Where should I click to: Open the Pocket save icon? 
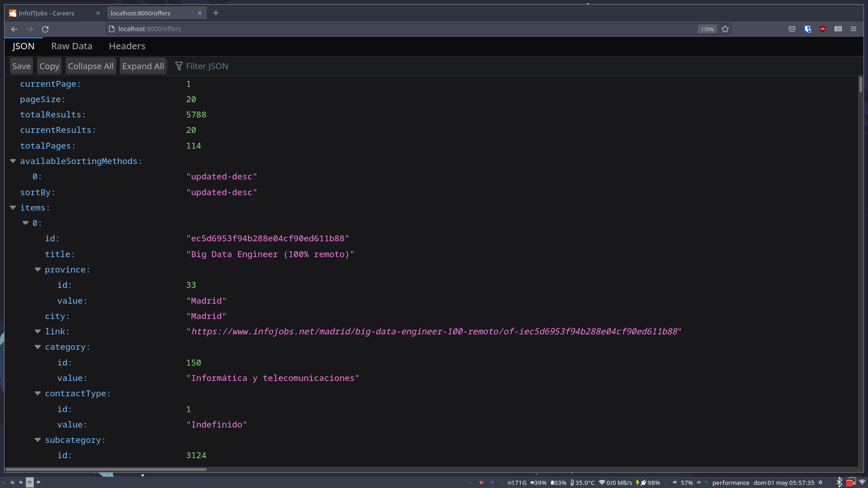[792, 29]
